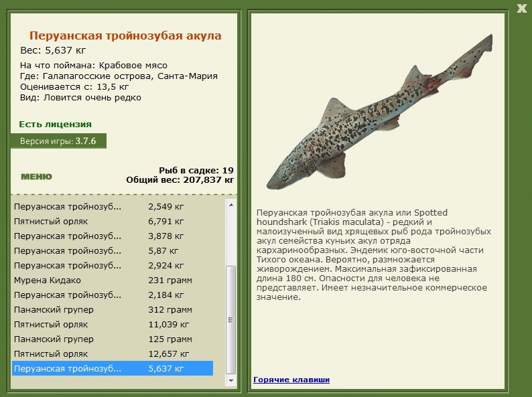
Task: Click the На что поймана: Крабовое мясо line
Action: [x=94, y=66]
